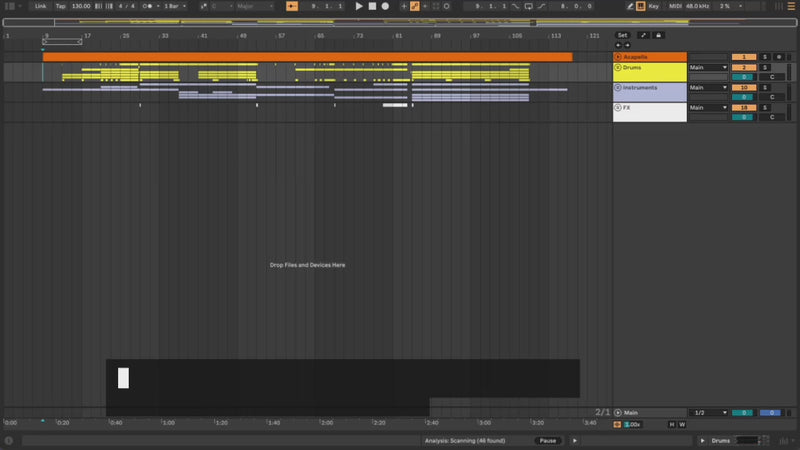Image resolution: width=800 pixels, height=450 pixels.
Task: Unfold the Drums group track
Action: tap(619, 67)
